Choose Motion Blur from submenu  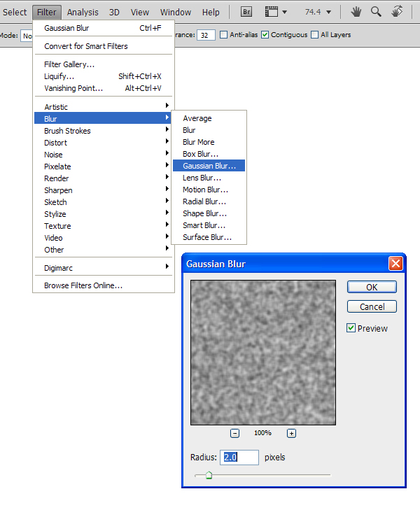[209, 190]
